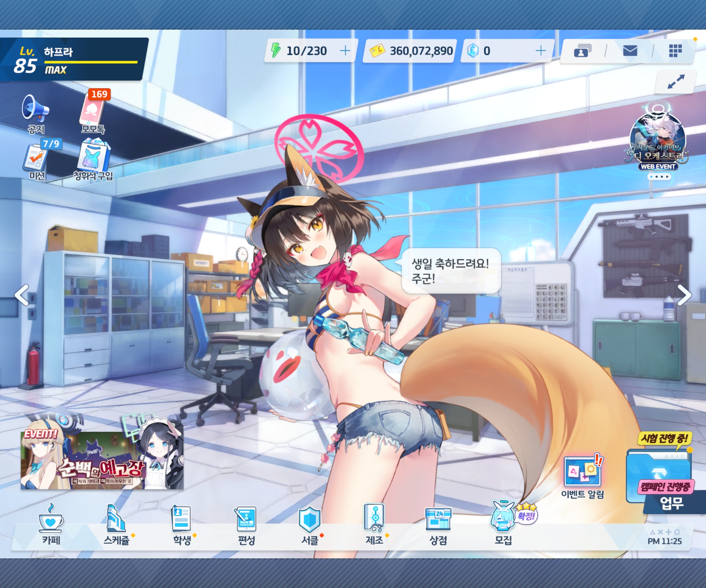This screenshot has width=706, height=588.
Task: Click the green lightning energy icon
Action: point(276,50)
